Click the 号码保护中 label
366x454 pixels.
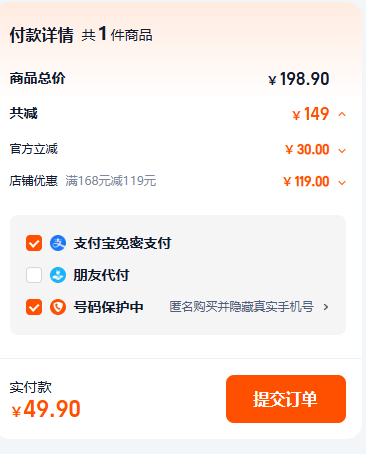coord(108,307)
